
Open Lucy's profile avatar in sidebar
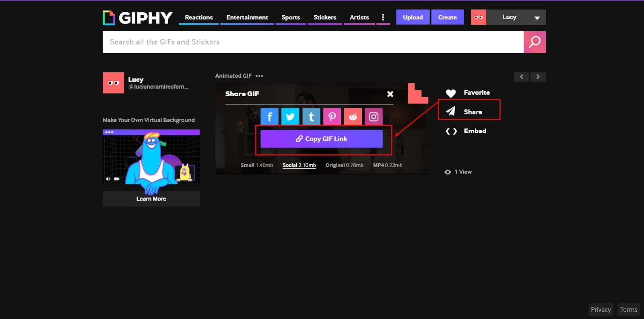[114, 83]
